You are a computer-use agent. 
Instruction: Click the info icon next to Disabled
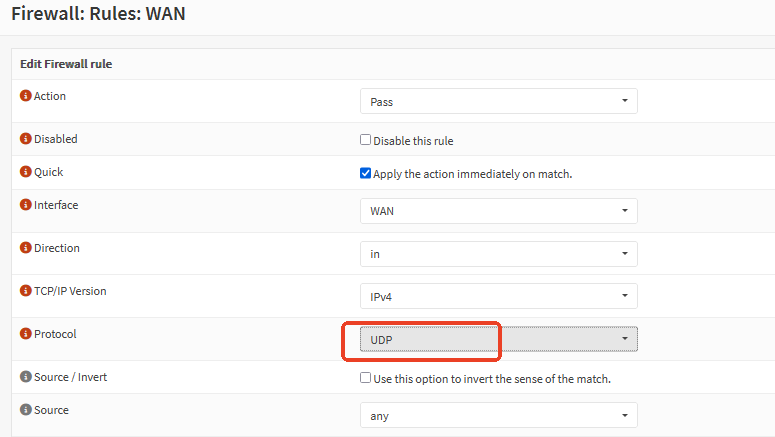click(26, 139)
